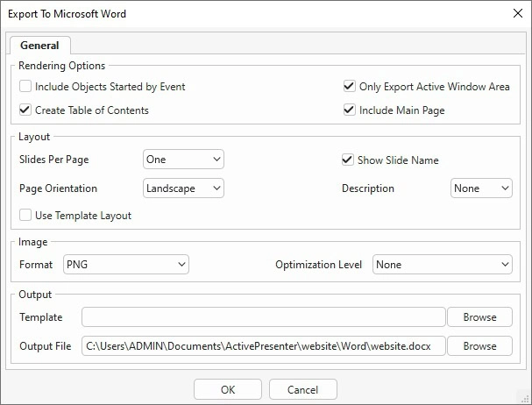532x405 pixels.
Task: Open the image Format dropdown
Action: [x=126, y=265]
